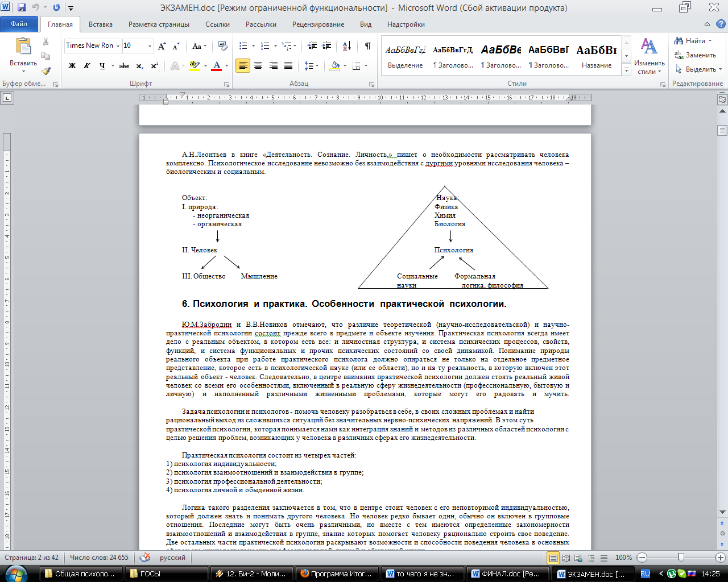Click the tab selector left of ruler
The height and width of the screenshot is (582, 728).
point(7,98)
